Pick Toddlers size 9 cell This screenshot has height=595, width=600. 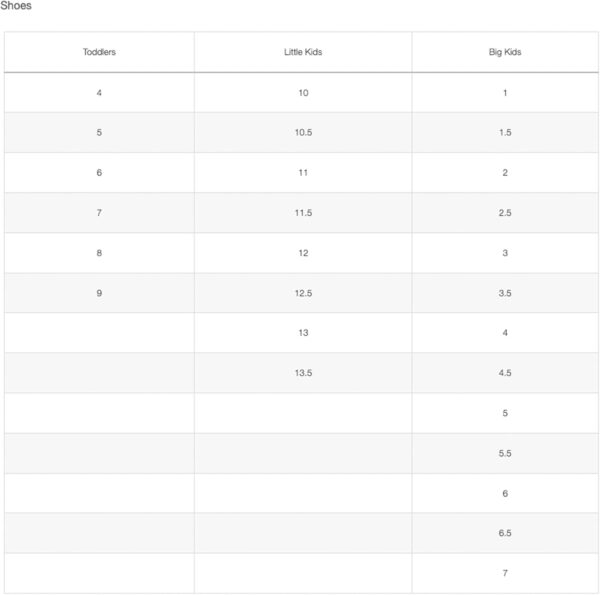pyautogui.click(x=99, y=293)
